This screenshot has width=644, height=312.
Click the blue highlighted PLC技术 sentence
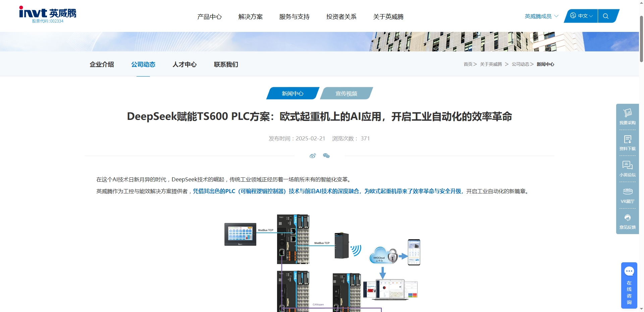tap(328, 191)
